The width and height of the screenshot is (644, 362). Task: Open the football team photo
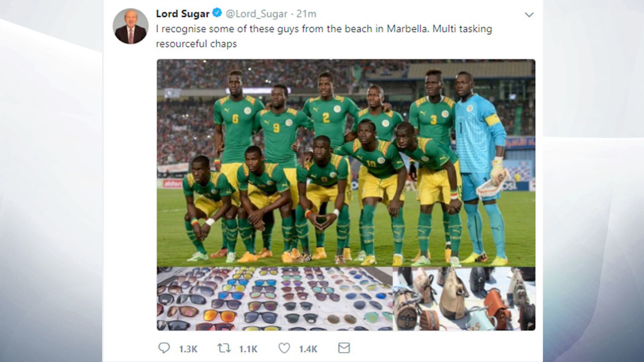(x=346, y=163)
